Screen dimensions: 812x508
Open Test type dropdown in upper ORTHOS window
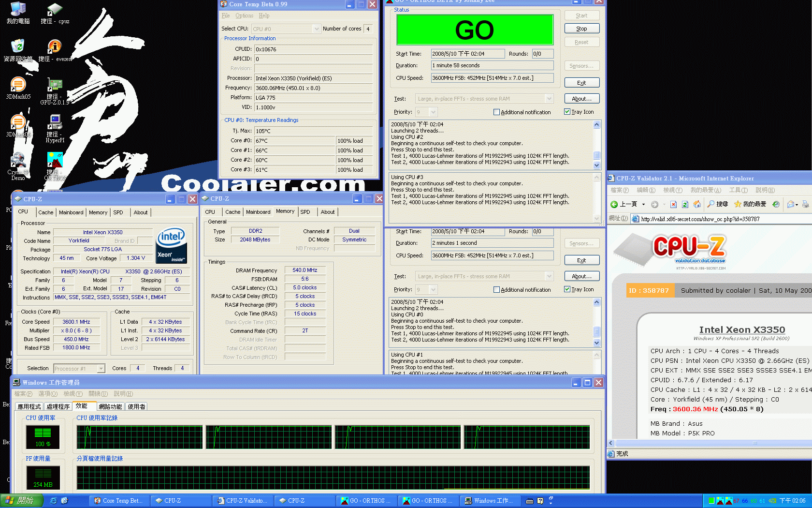tap(549, 99)
